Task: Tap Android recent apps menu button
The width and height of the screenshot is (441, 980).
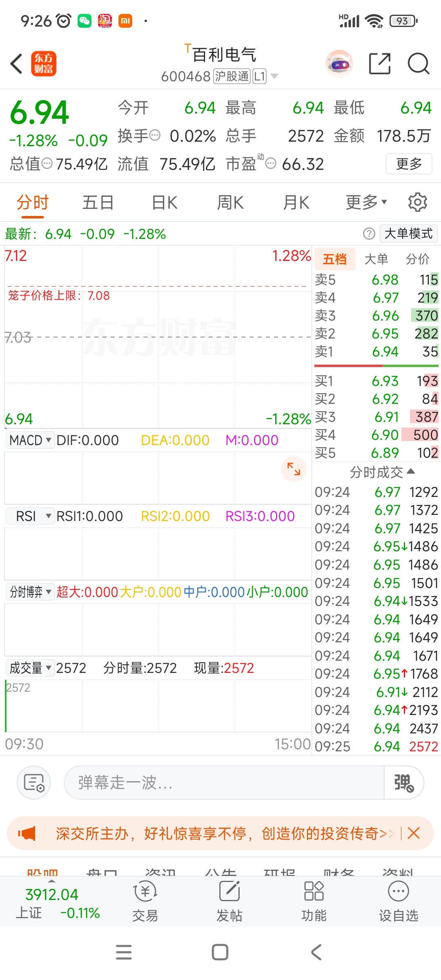Action: click(x=124, y=952)
